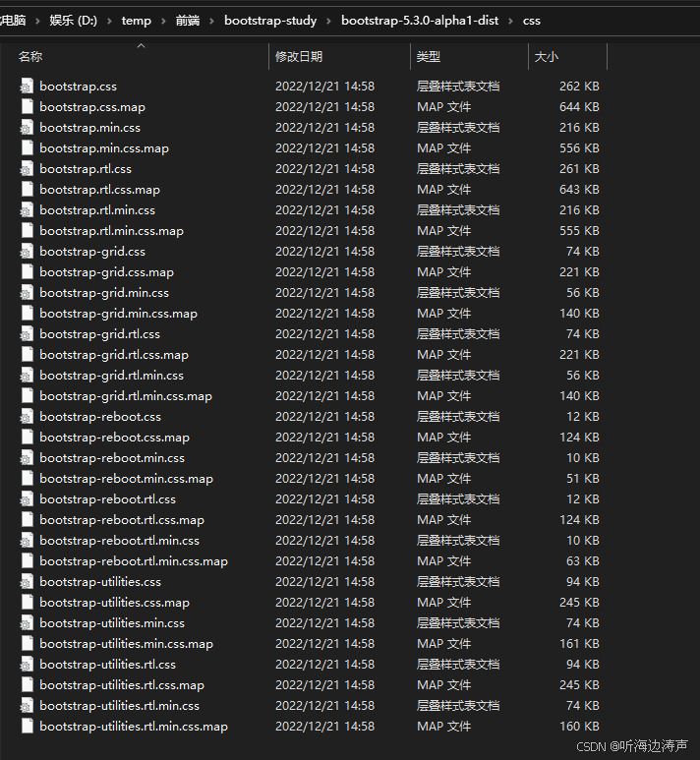The width and height of the screenshot is (700, 760).
Task: Click the bootstrap-utilities.rtl.min.css.map file icon
Action: point(28,726)
